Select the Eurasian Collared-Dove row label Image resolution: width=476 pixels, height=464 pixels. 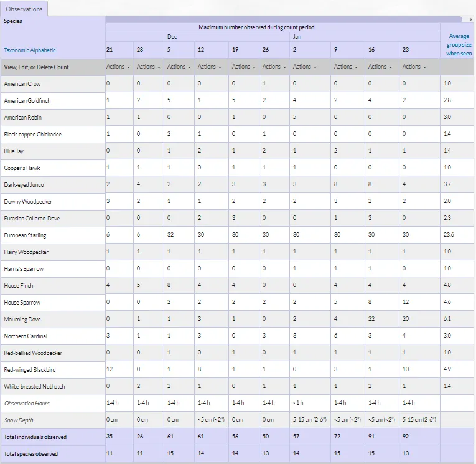pyautogui.click(x=32, y=219)
